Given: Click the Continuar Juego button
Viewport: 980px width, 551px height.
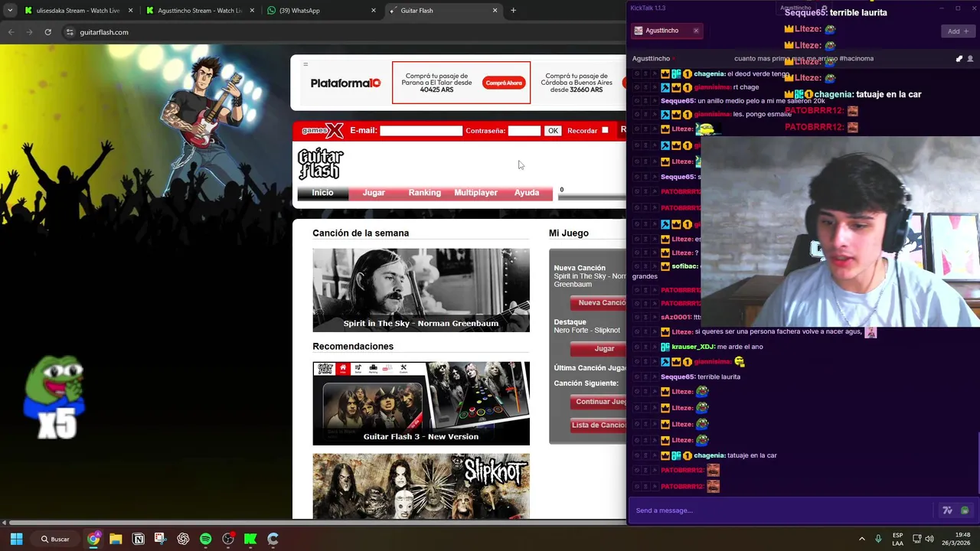Looking at the screenshot, I should click(x=599, y=401).
